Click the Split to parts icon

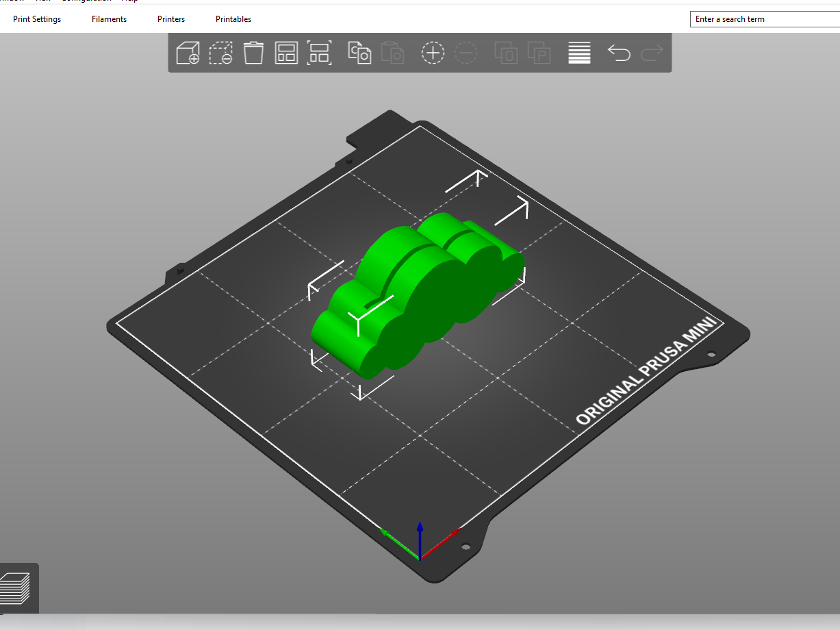point(539,53)
